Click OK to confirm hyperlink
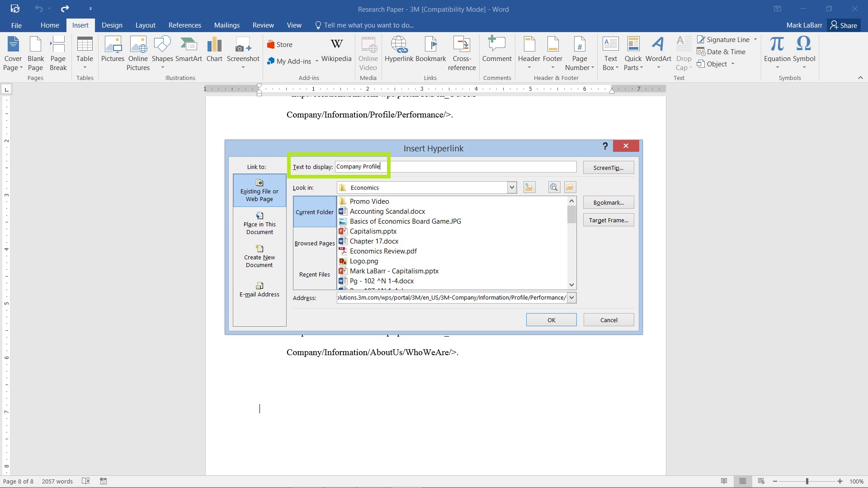The width and height of the screenshot is (868, 488). tap(551, 320)
